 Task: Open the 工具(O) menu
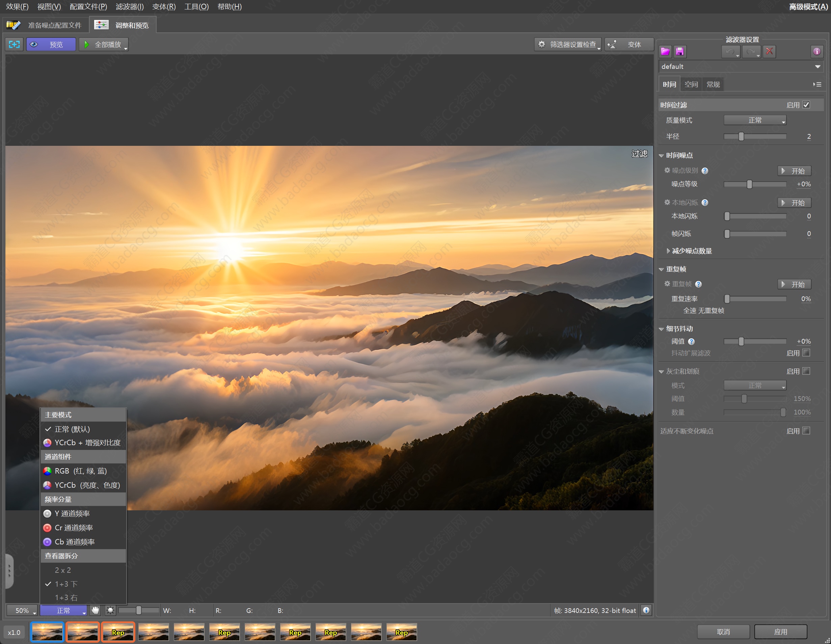[196, 6]
